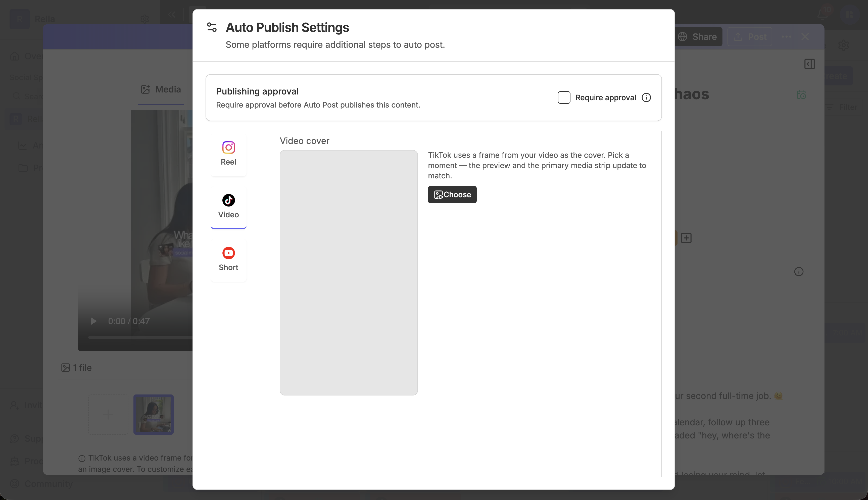Click the collapse side panel icon
Image resolution: width=868 pixels, height=500 pixels.
[809, 64]
